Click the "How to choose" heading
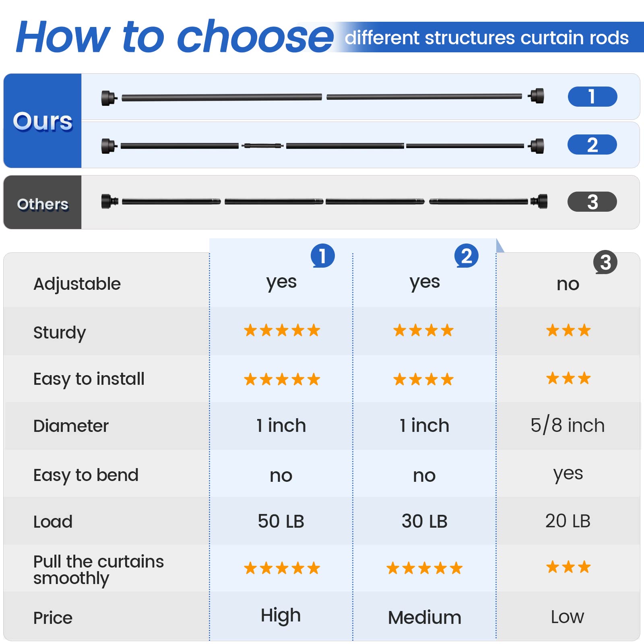The image size is (644, 644). (x=175, y=37)
